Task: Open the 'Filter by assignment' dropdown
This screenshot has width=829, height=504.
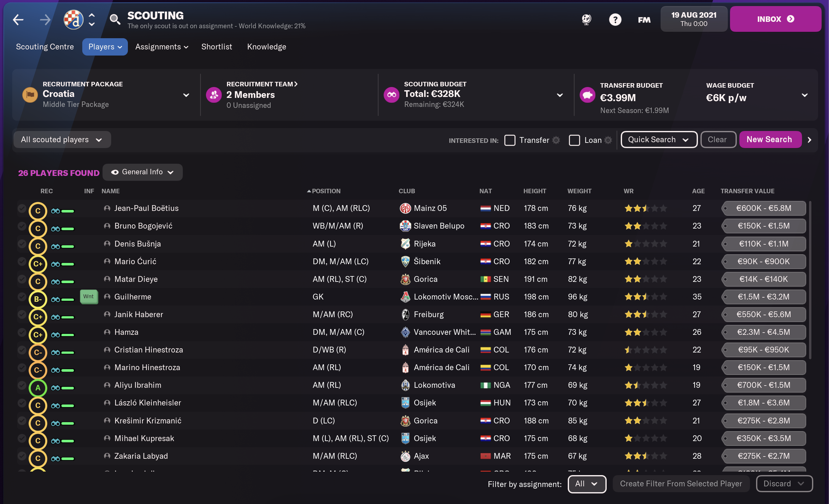Action: 587,484
